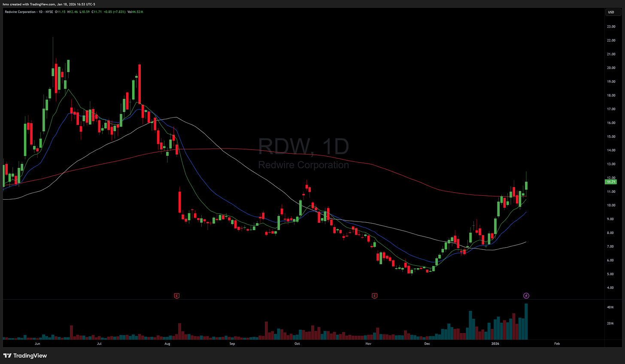The height and width of the screenshot is (364, 625).
Task: Click the Vol 44.52M legend value
Action: point(135,12)
